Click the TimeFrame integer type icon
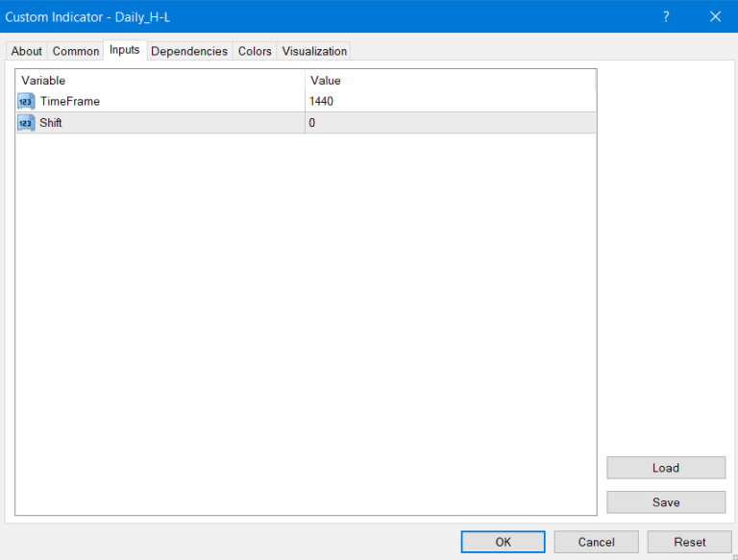The height and width of the screenshot is (560, 738). point(26,102)
